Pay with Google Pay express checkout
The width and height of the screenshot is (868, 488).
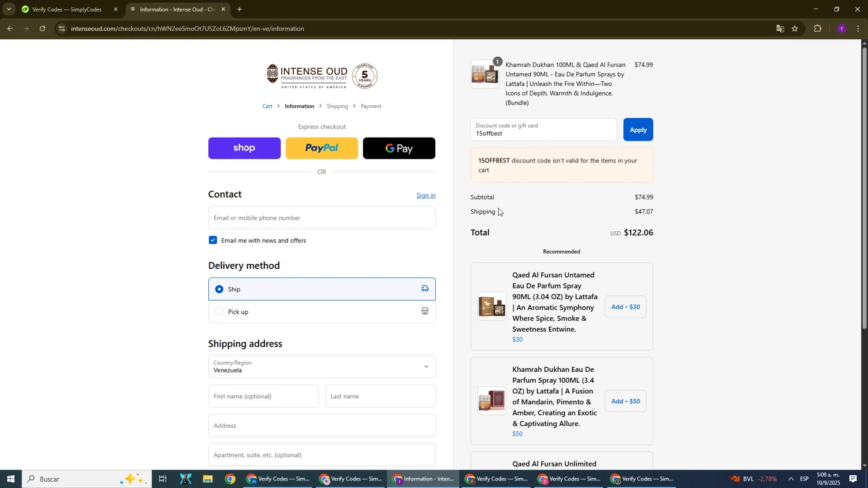(x=399, y=148)
